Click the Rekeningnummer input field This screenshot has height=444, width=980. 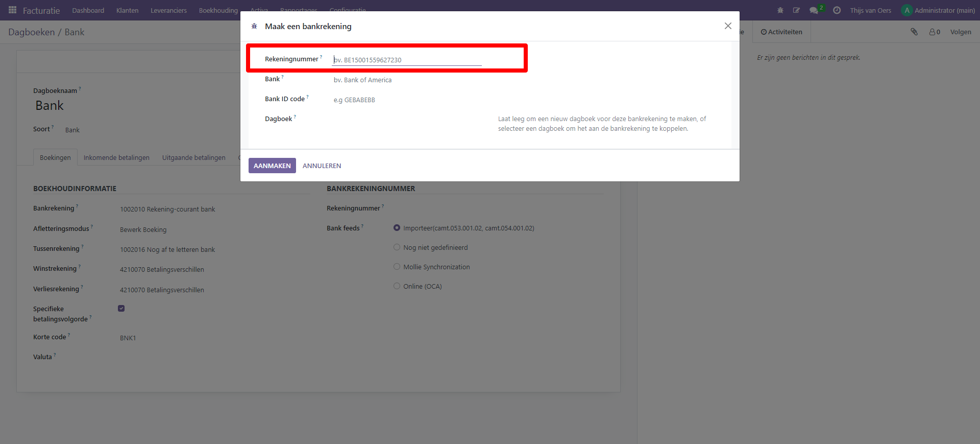[x=406, y=60]
